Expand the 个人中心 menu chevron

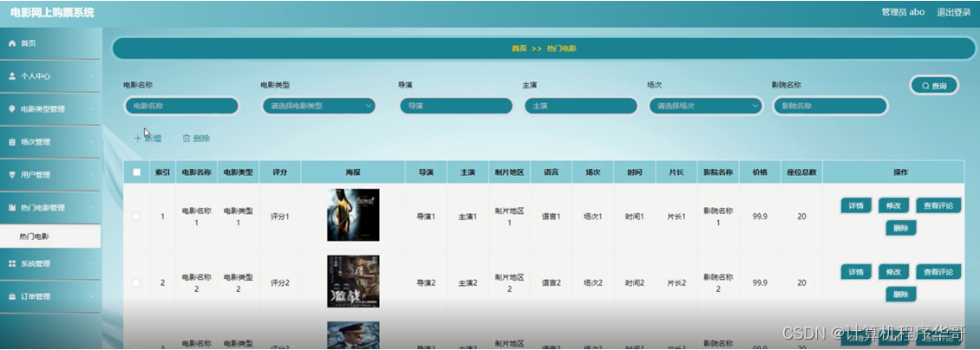[x=91, y=76]
